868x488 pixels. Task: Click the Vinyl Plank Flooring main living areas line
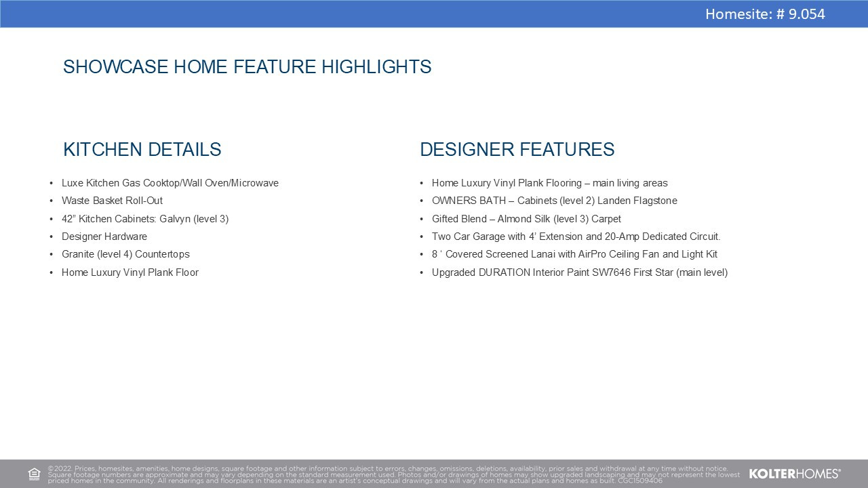[549, 183]
